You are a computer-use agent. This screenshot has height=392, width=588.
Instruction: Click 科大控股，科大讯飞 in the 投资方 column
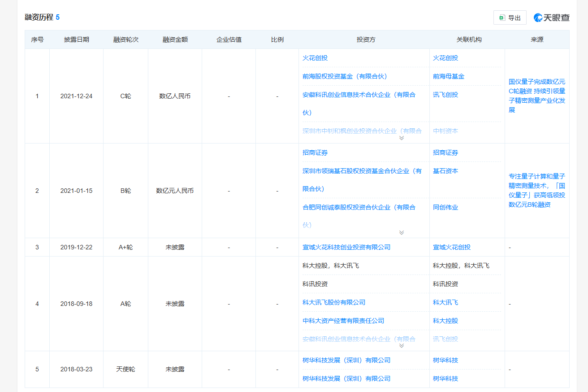[331, 266]
